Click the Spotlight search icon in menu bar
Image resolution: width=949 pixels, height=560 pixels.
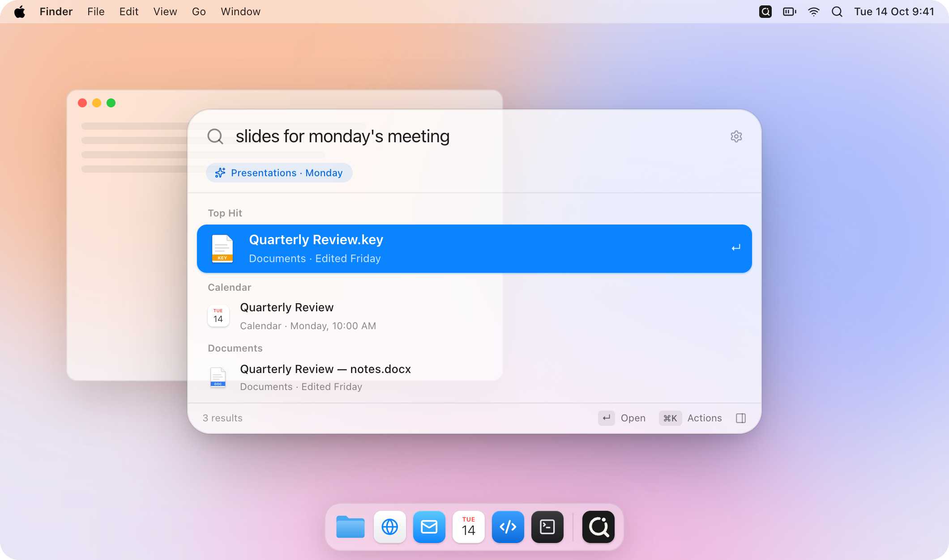coord(837,12)
